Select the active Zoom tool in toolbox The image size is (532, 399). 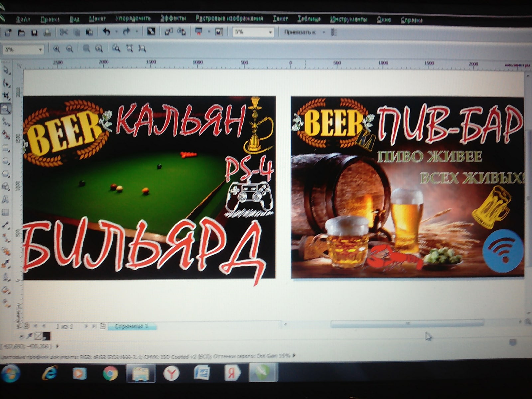coord(6,109)
